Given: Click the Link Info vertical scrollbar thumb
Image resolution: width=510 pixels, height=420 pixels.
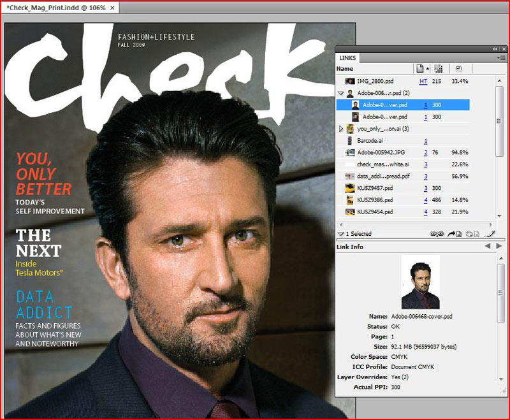Looking at the screenshot, I should point(501,293).
